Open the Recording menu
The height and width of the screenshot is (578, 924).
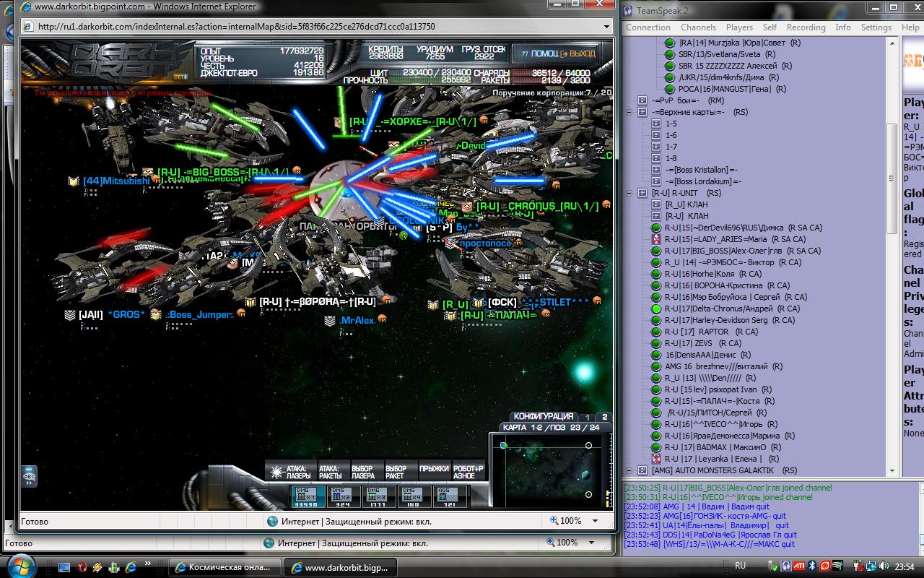(x=806, y=27)
